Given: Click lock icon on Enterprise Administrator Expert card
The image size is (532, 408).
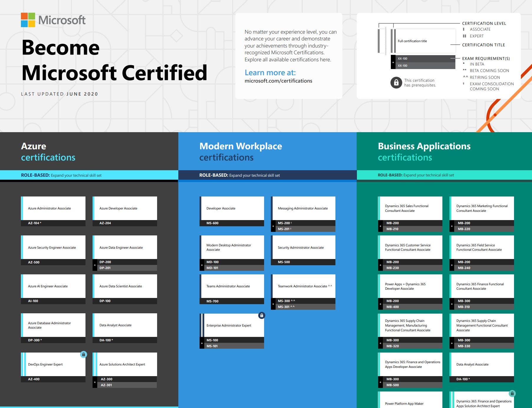Looking at the screenshot, I should [261, 315].
